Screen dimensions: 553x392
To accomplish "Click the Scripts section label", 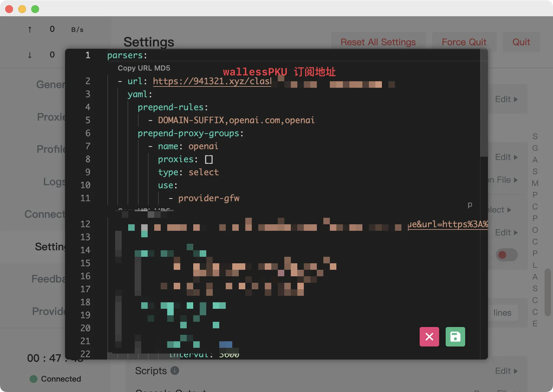I will coord(151,371).
